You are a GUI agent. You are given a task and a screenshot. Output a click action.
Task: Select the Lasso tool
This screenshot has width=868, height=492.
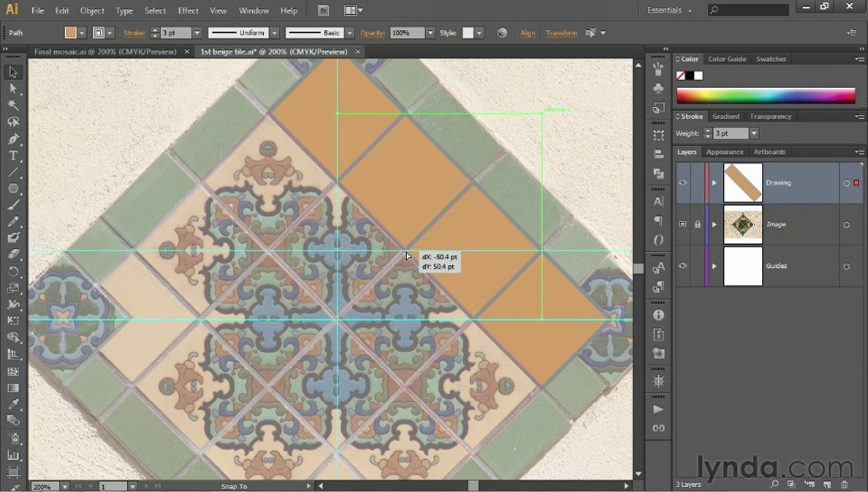(x=13, y=122)
